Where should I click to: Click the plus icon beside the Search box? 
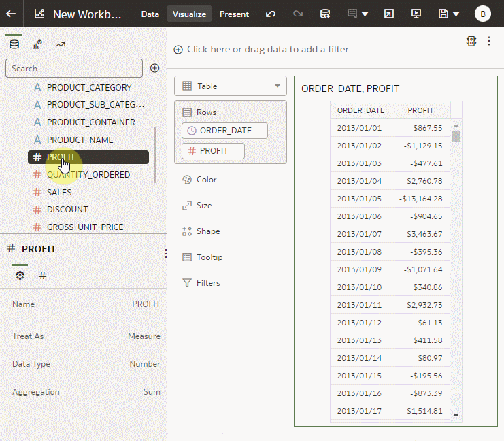click(154, 68)
